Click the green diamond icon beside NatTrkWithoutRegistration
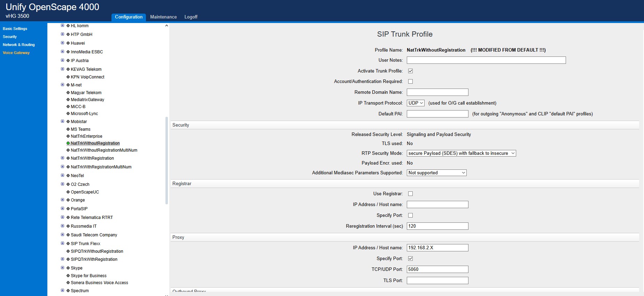The image size is (644, 296). pyautogui.click(x=68, y=143)
